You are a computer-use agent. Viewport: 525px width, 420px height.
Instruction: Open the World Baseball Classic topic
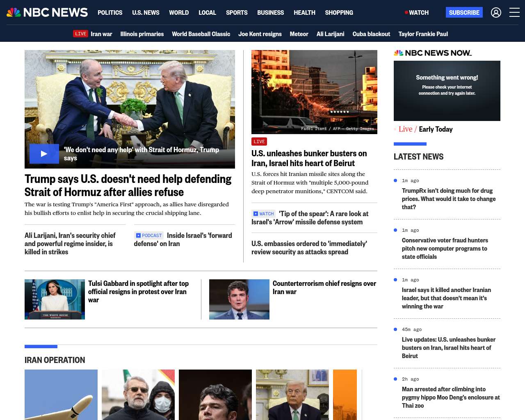(x=201, y=34)
